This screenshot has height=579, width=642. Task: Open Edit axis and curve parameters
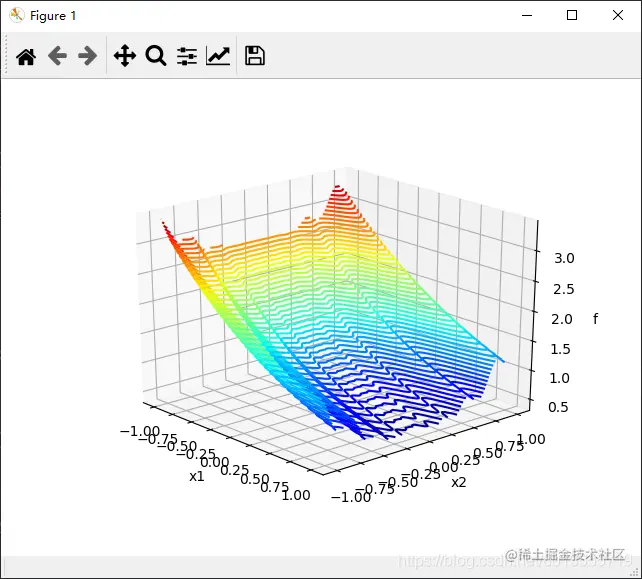[x=218, y=56]
